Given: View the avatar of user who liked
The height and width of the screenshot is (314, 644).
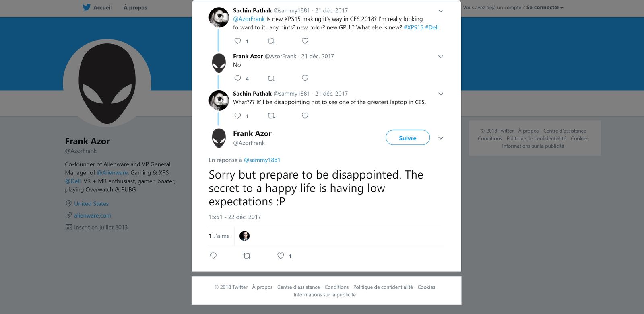Looking at the screenshot, I should coord(244,236).
